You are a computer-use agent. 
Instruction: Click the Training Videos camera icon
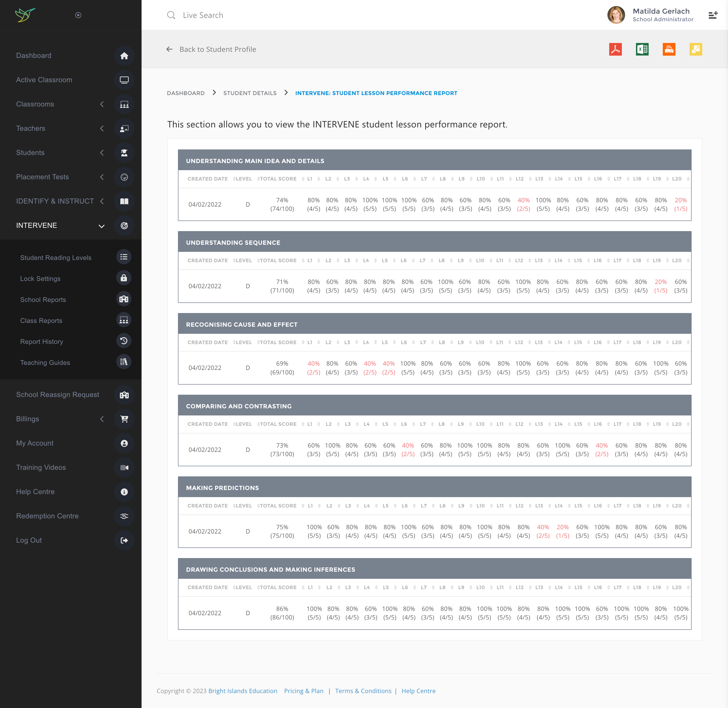point(124,468)
